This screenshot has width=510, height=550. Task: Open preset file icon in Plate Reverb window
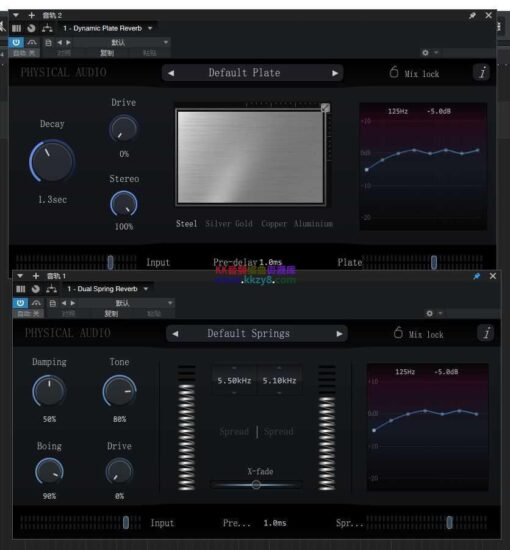click(48, 43)
